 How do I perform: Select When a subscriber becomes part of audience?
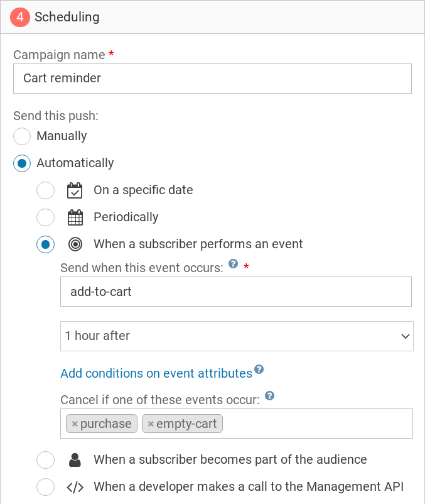[46, 460]
